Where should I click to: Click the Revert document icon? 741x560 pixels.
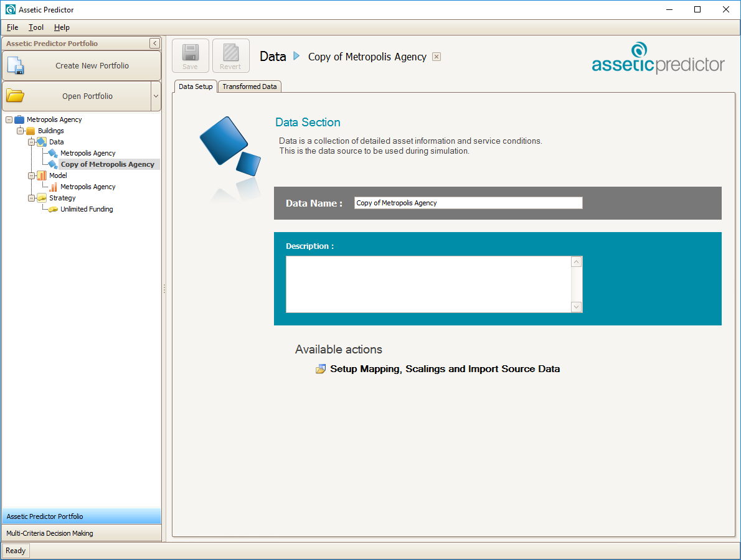(231, 52)
